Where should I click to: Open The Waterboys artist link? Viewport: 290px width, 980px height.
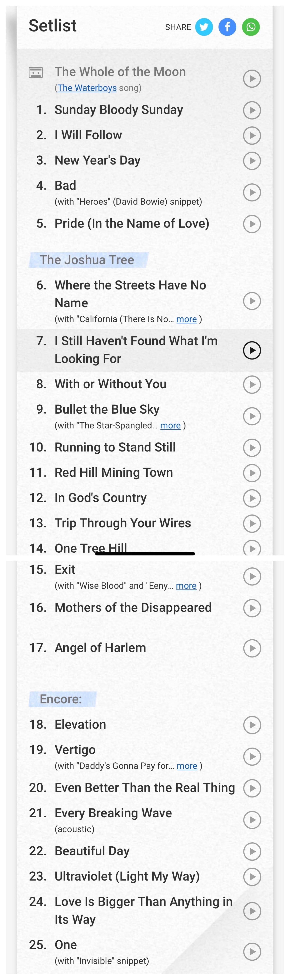click(87, 88)
